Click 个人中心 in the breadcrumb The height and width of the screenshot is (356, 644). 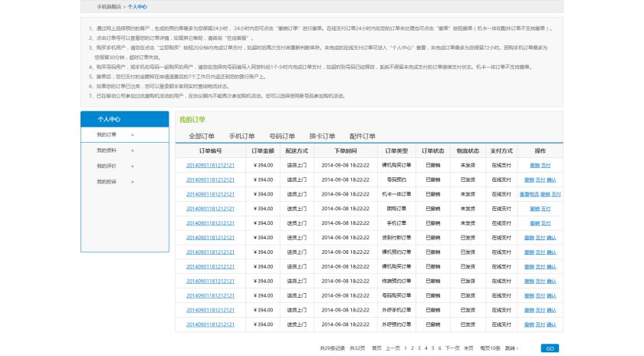(x=137, y=7)
